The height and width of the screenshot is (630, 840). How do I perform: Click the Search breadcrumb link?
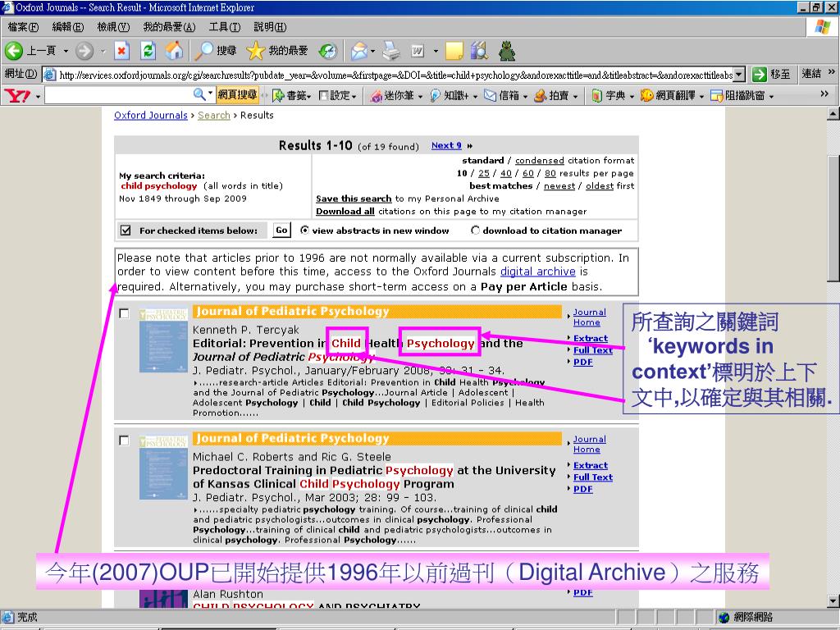point(214,115)
